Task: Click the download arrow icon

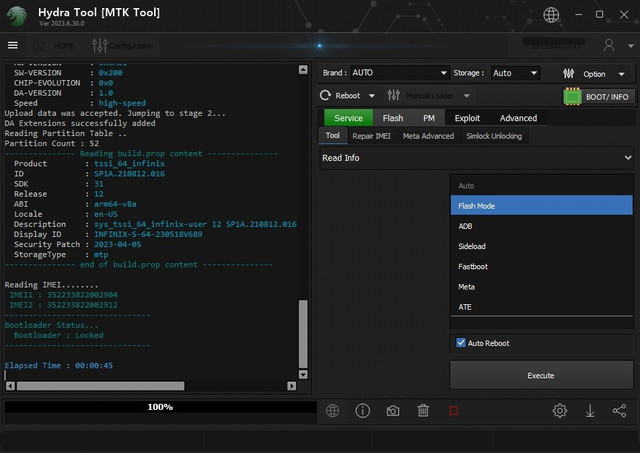Action: tap(590, 410)
